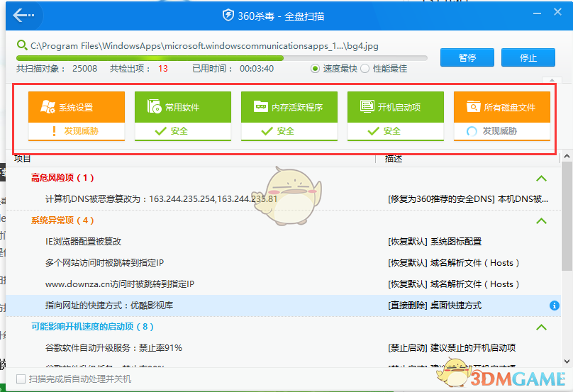Click [直接删除] 桌面快捷方式 description

click(435, 306)
